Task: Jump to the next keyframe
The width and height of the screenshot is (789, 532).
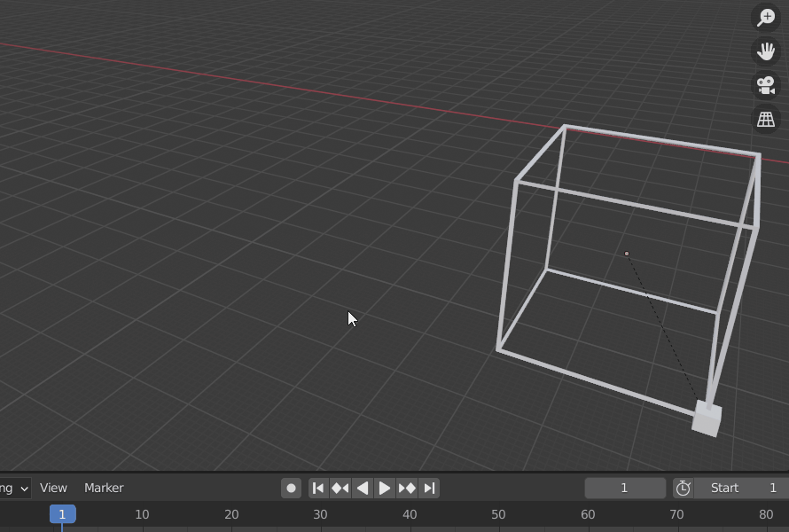Action: (407, 489)
